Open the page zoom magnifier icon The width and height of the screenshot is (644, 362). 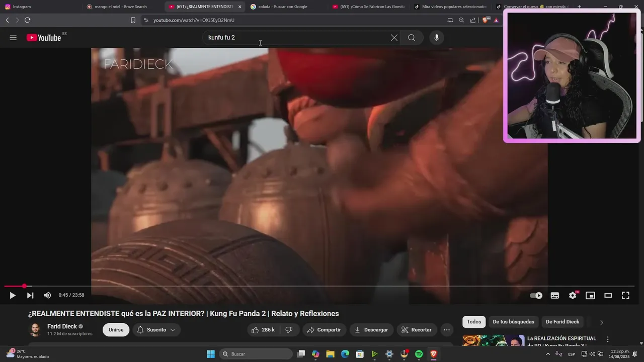[x=461, y=20]
